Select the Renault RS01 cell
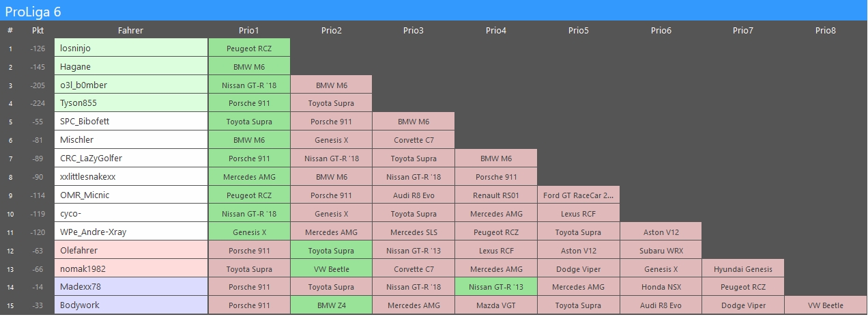The height and width of the screenshot is (317, 868). 496,195
